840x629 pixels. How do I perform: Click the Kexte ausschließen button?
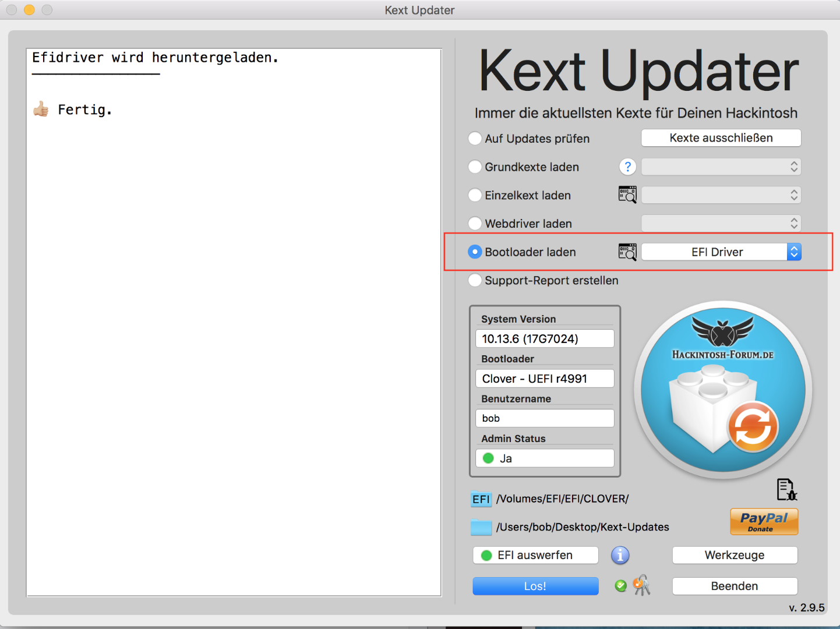pos(721,138)
